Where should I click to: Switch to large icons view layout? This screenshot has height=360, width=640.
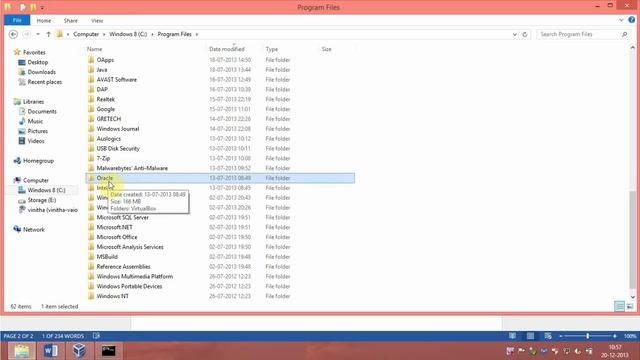[x=630, y=306]
